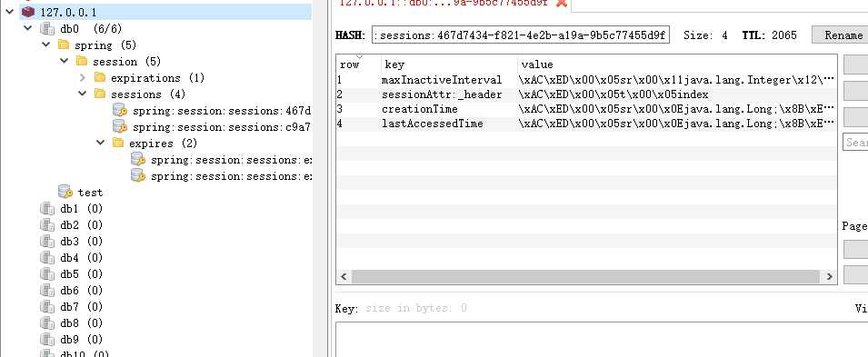Click the scroll right arrow of table
The image size is (868, 357).
pyautogui.click(x=829, y=276)
